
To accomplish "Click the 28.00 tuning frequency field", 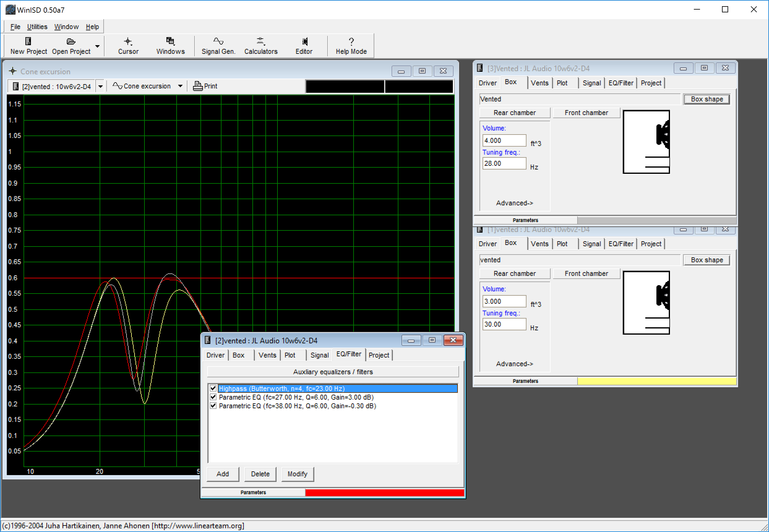I will [x=504, y=163].
